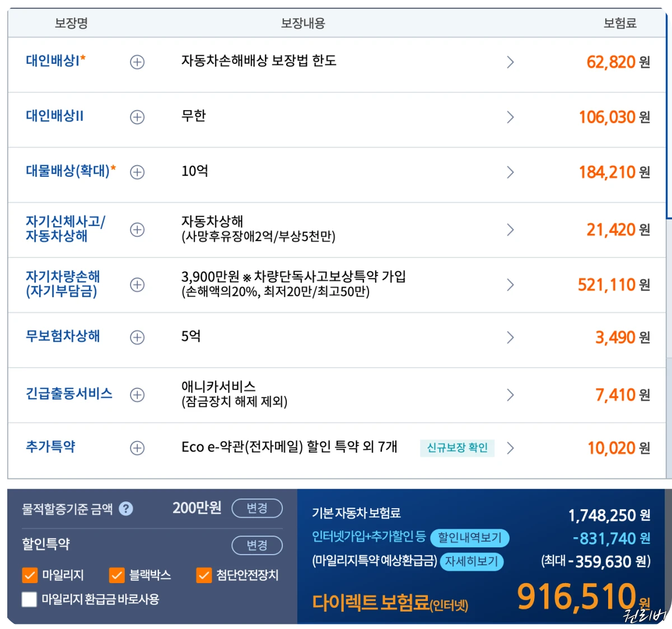The width and height of the screenshot is (672, 629).
Task: Uncheck the 마일리지 discount checkbox
Action: pyautogui.click(x=29, y=575)
